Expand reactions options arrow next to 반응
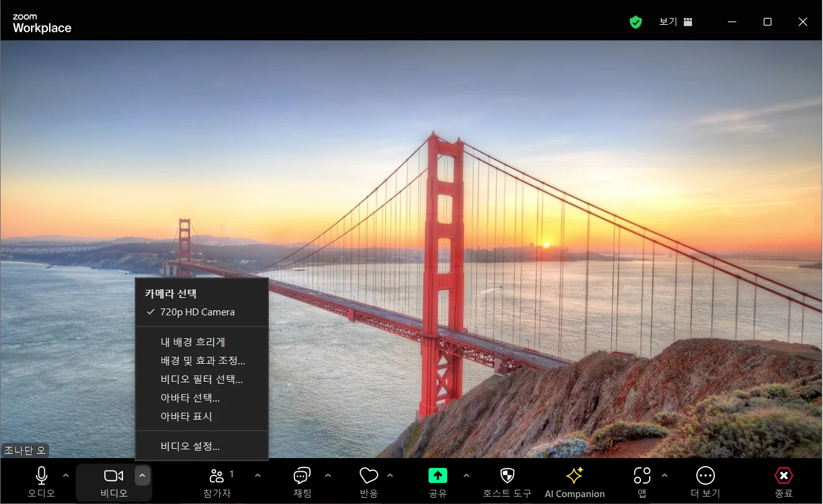The height and width of the screenshot is (504, 823). 390,476
